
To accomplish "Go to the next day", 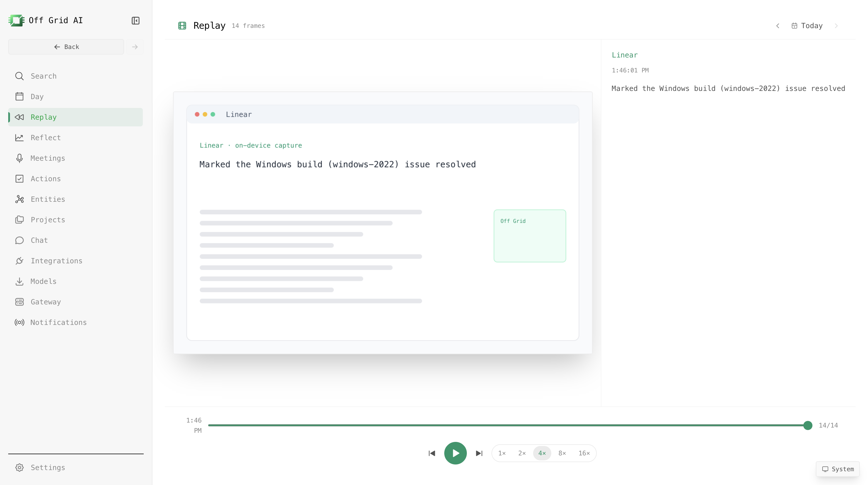I will tap(836, 26).
